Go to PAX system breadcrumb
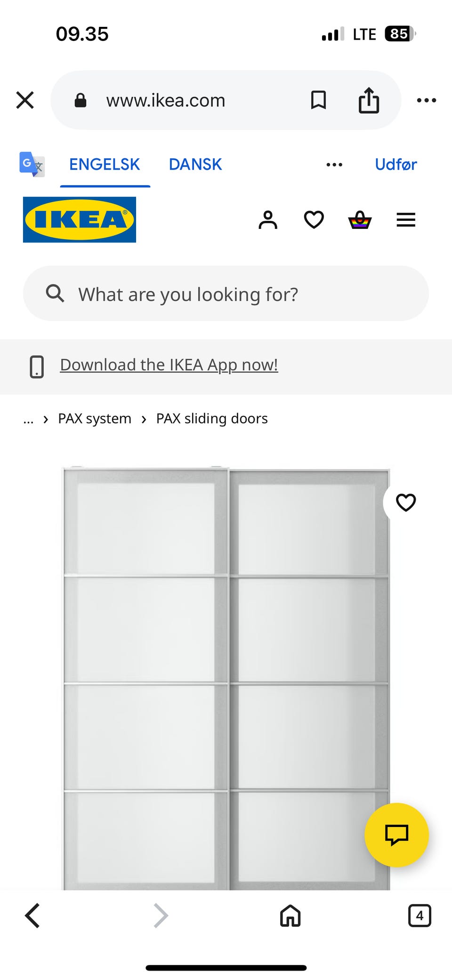452x980 pixels. (95, 419)
